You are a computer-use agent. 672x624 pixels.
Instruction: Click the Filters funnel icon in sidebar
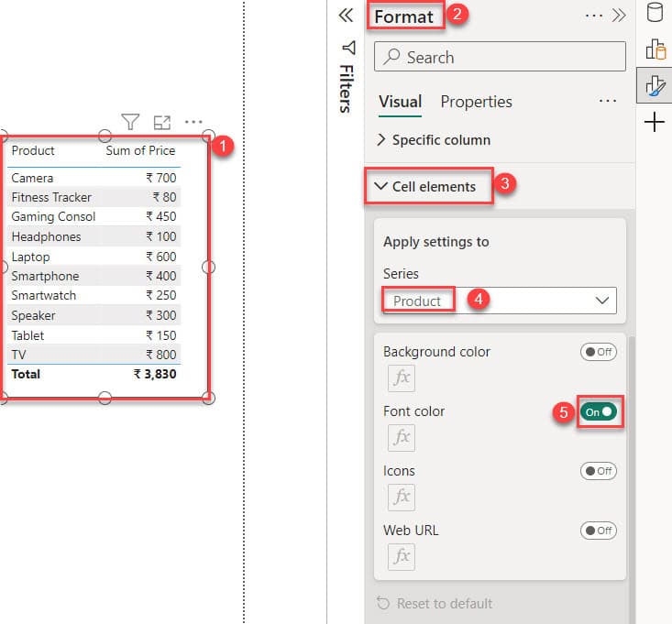point(349,48)
